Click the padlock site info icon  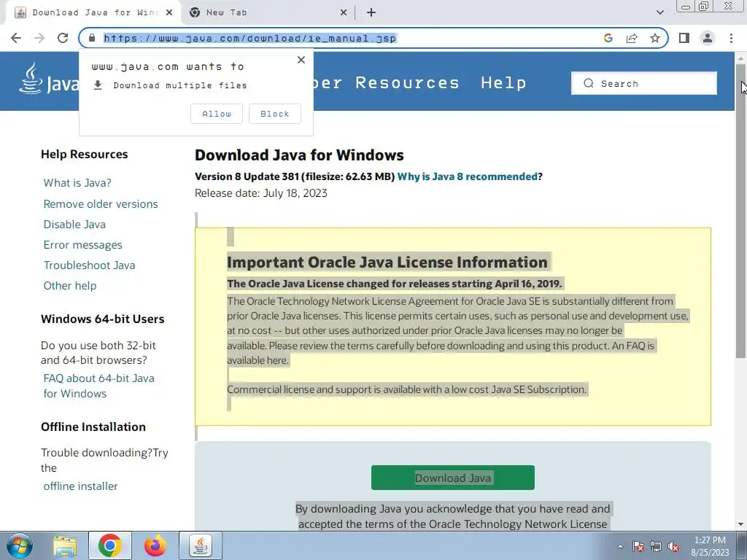coord(93,38)
